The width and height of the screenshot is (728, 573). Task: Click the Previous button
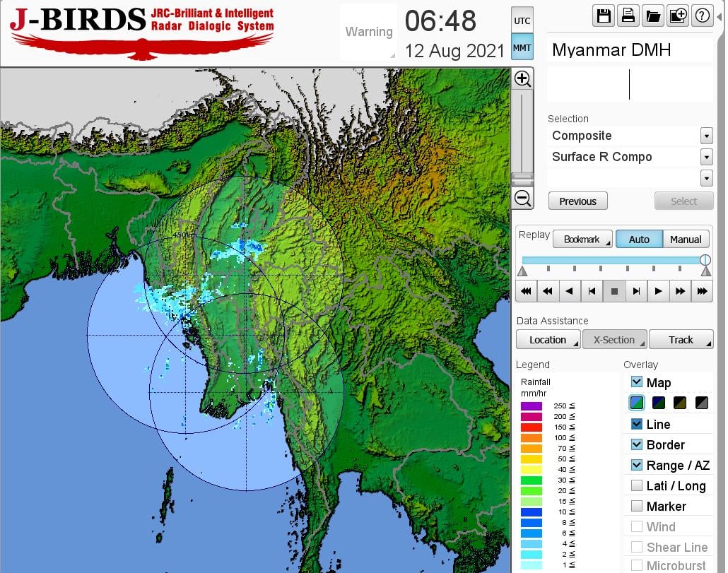click(x=577, y=201)
